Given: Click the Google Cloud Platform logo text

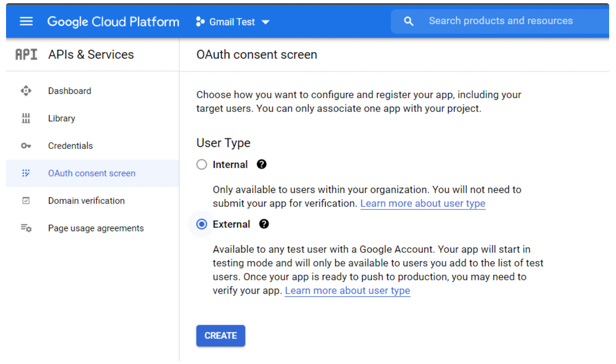Looking at the screenshot, I should coord(113,22).
